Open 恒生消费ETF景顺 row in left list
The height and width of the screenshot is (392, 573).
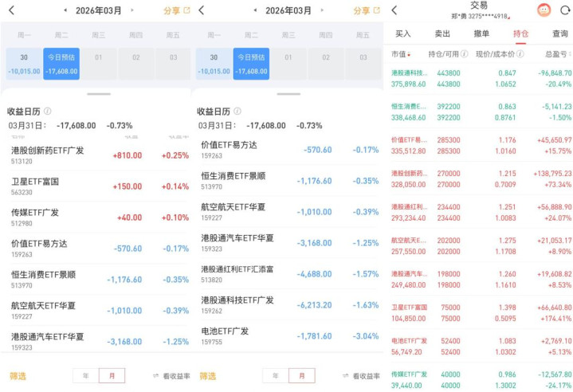(x=99, y=279)
